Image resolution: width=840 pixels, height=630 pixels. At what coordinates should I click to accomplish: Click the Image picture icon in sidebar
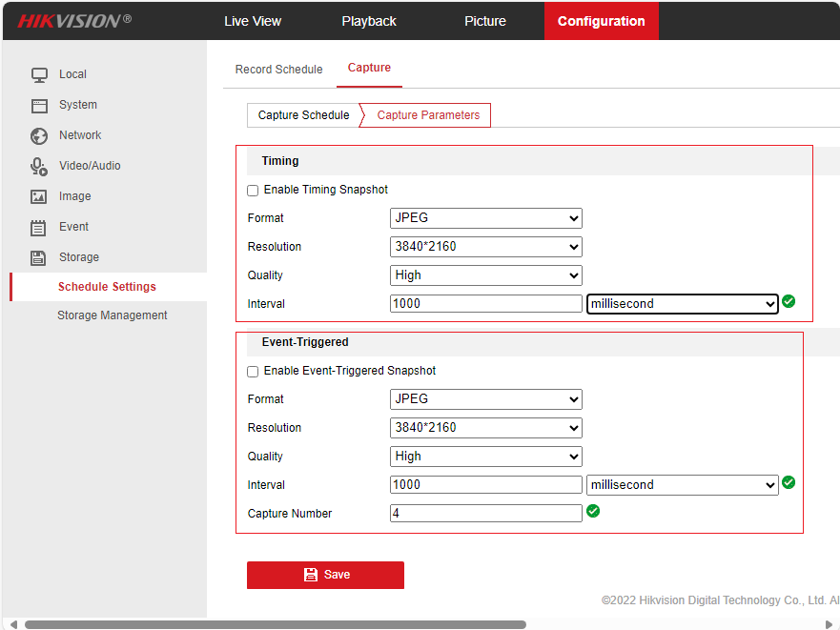point(39,197)
